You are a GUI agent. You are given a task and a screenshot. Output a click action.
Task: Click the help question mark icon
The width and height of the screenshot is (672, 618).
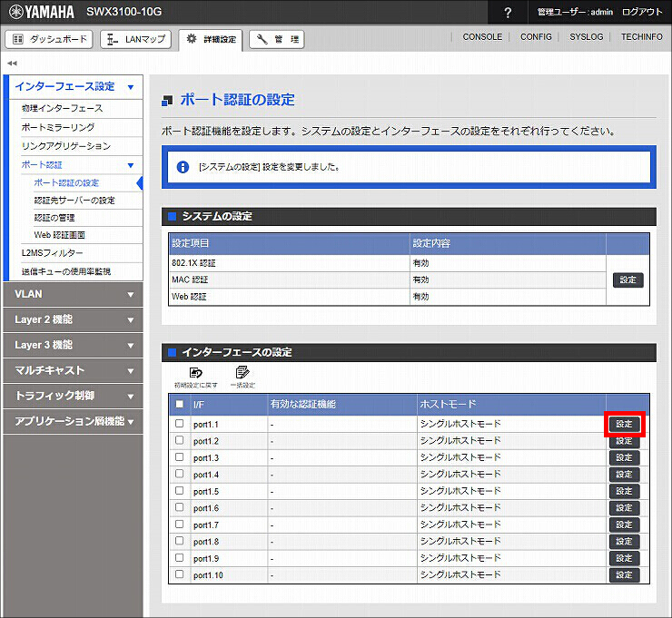[x=508, y=13]
